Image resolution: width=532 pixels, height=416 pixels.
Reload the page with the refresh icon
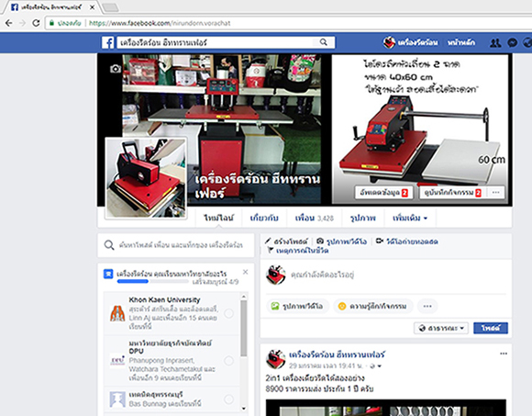[36, 23]
